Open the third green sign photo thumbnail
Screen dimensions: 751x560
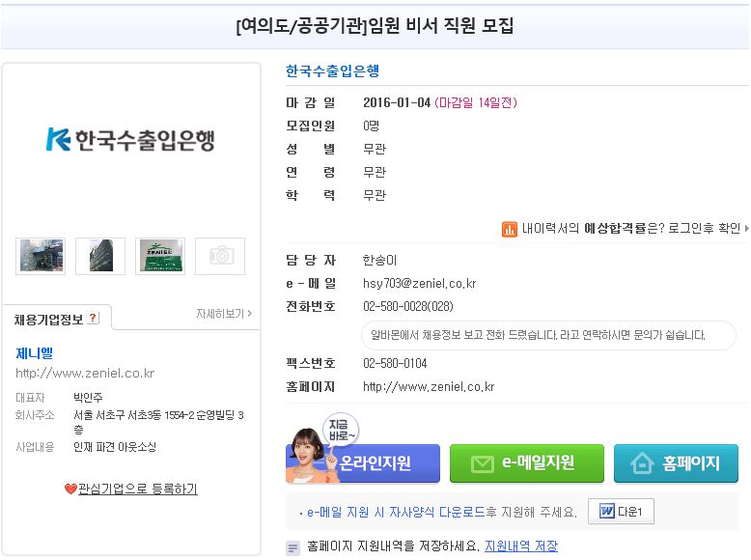[x=160, y=256]
